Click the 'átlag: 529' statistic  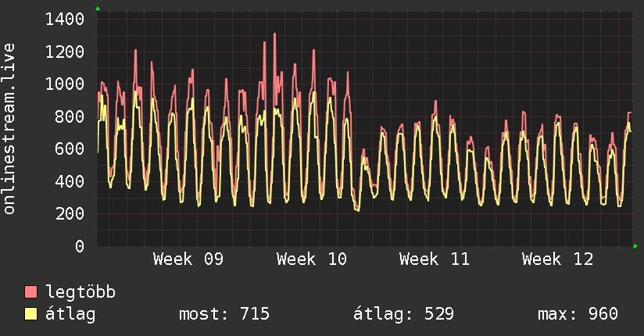pyautogui.click(x=403, y=314)
